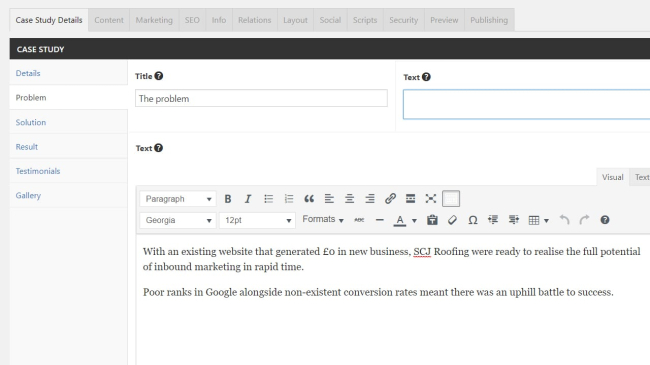Insert a numbered list
This screenshot has height=365, width=650.
(x=289, y=199)
